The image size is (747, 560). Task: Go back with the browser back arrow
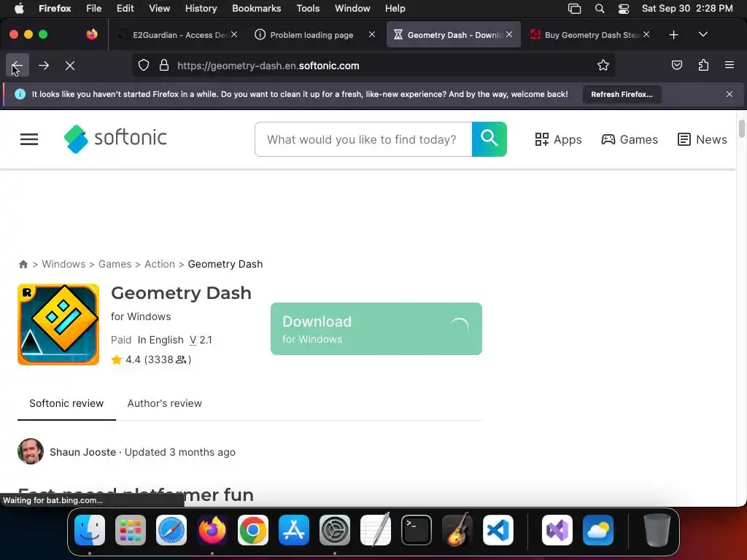18,65
